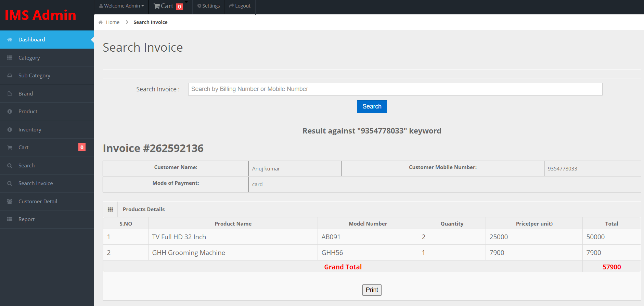Screen dimensions: 644x306
Task: Click the Search magnifier icon in sidebar
Action: pyautogui.click(x=10, y=165)
